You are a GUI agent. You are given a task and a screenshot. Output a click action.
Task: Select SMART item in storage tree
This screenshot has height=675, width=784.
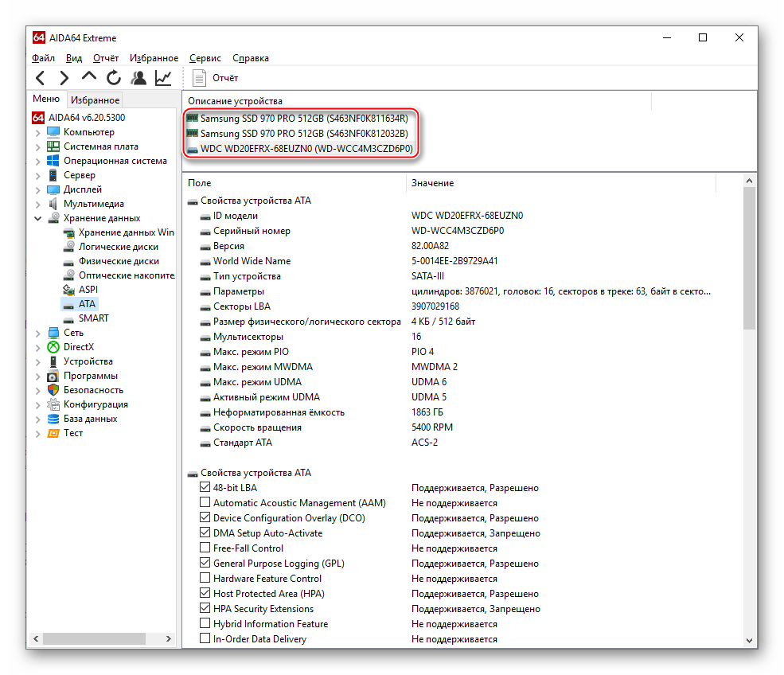click(93, 318)
